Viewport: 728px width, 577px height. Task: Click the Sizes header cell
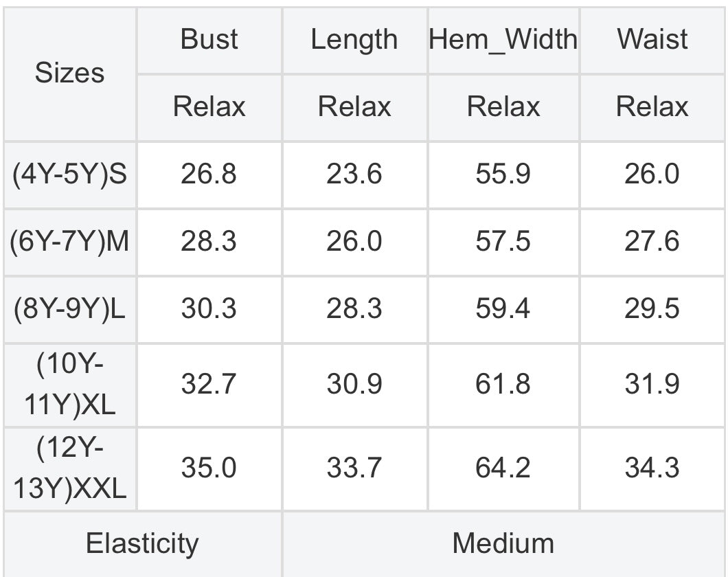[x=69, y=73]
